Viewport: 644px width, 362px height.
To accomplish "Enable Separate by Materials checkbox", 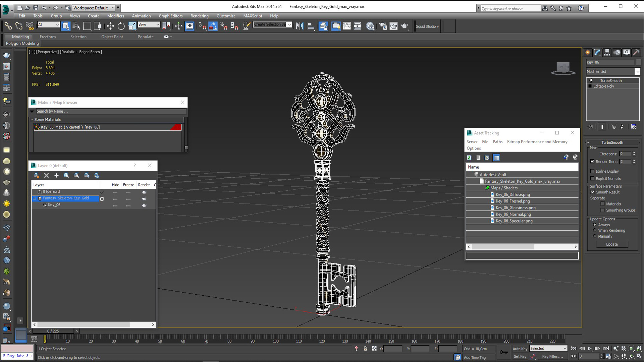I will coord(603,204).
